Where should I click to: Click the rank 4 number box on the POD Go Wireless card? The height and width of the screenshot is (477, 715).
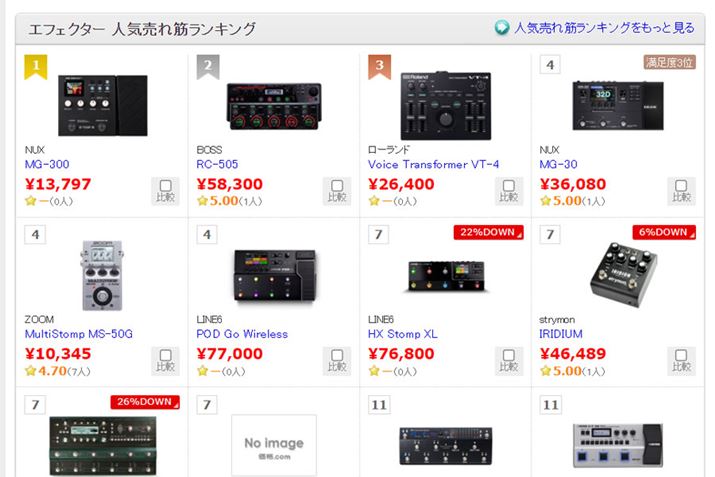[207, 235]
